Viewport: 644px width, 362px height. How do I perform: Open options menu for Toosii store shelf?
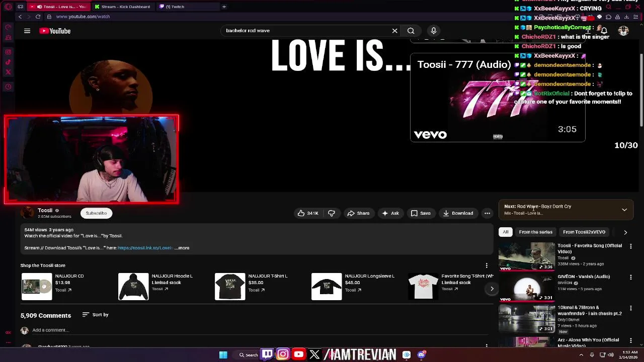[x=487, y=265]
